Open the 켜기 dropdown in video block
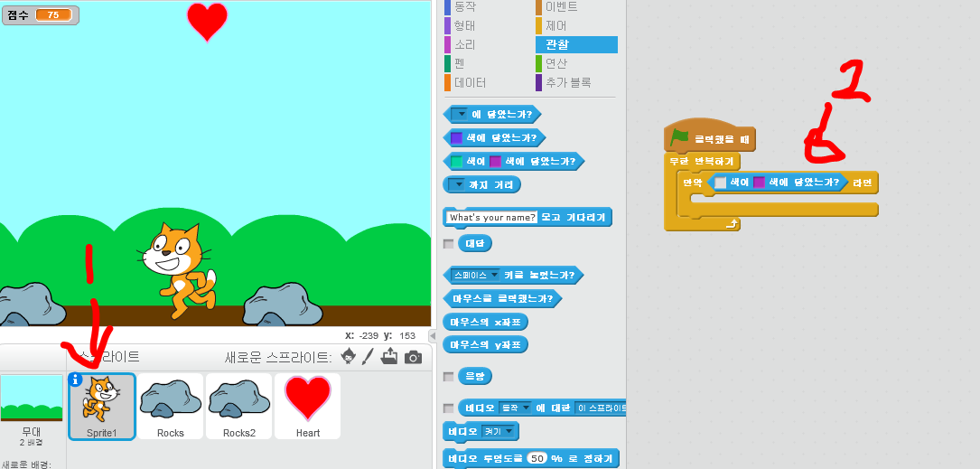This screenshot has height=469, width=980. [500, 431]
